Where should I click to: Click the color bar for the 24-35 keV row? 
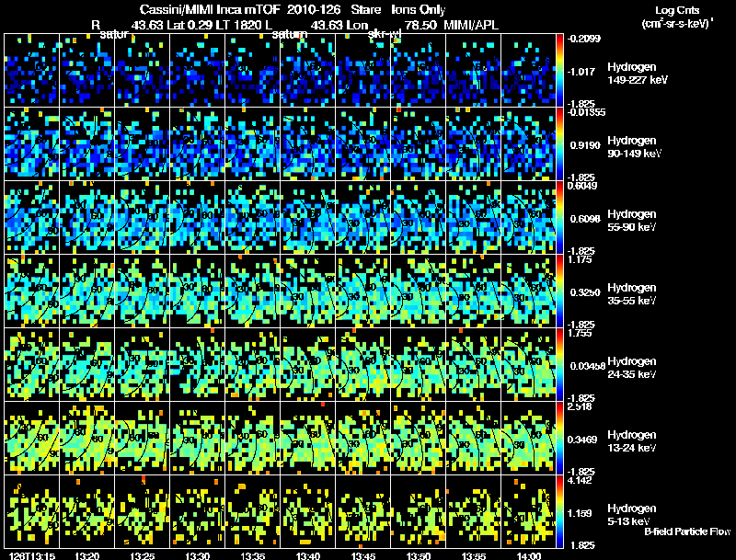point(559,364)
